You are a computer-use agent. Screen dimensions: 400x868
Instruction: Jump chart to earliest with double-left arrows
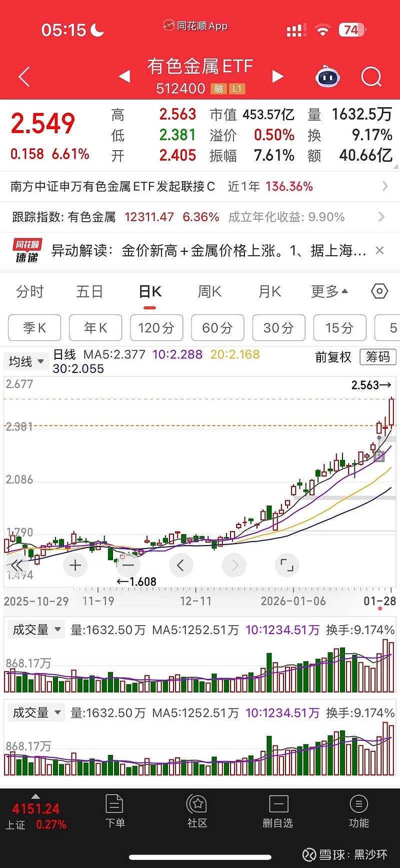point(16,566)
